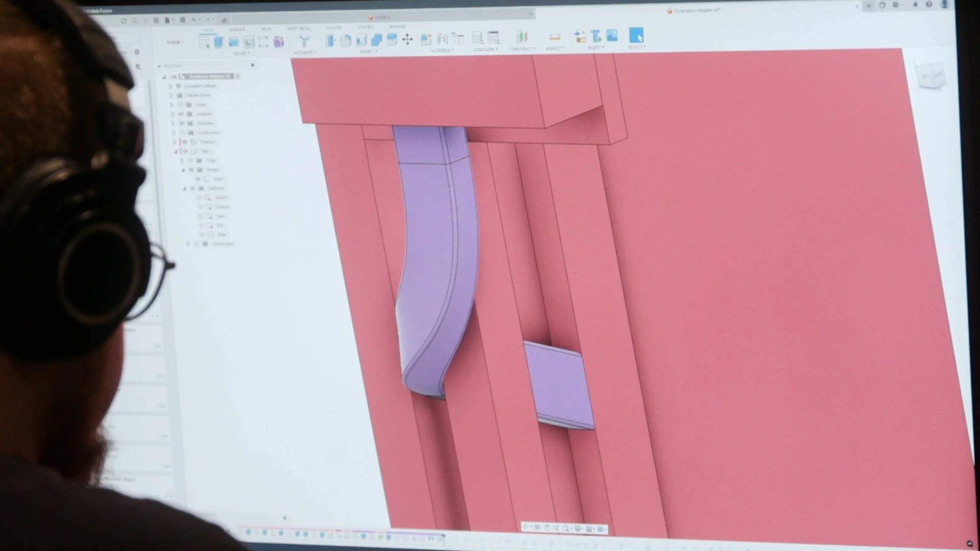The image size is (980, 551).
Task: Click the Measure tool under Inspect
Action: (554, 37)
